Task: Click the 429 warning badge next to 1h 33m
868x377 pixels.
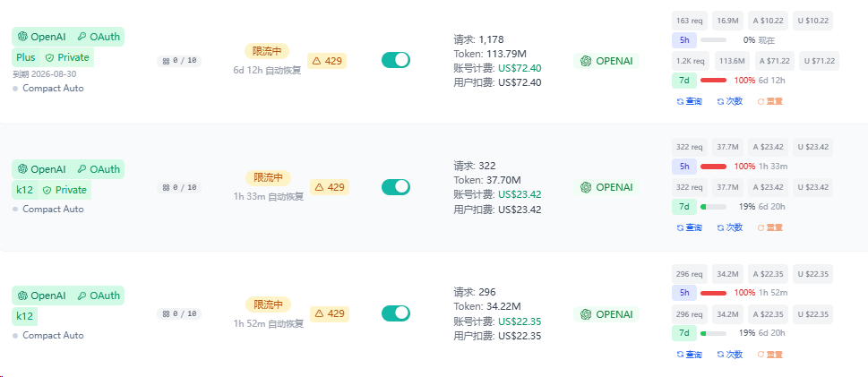Action: [330, 187]
